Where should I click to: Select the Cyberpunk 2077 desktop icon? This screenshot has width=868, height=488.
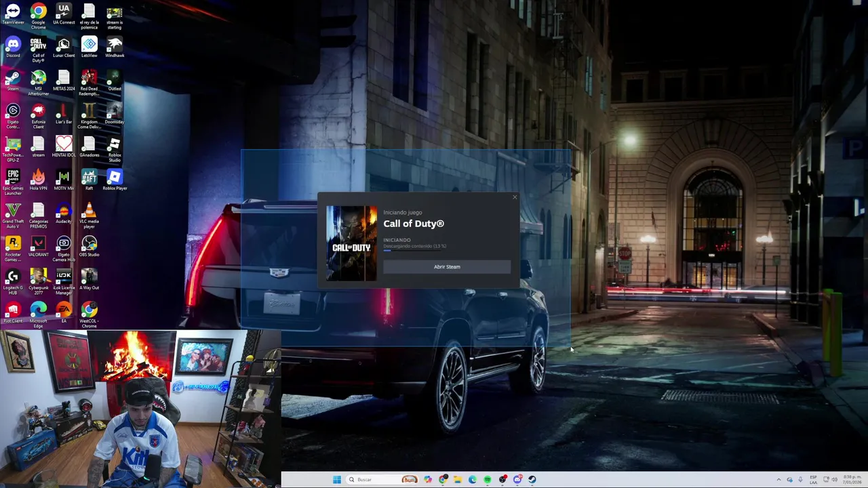pos(39,282)
